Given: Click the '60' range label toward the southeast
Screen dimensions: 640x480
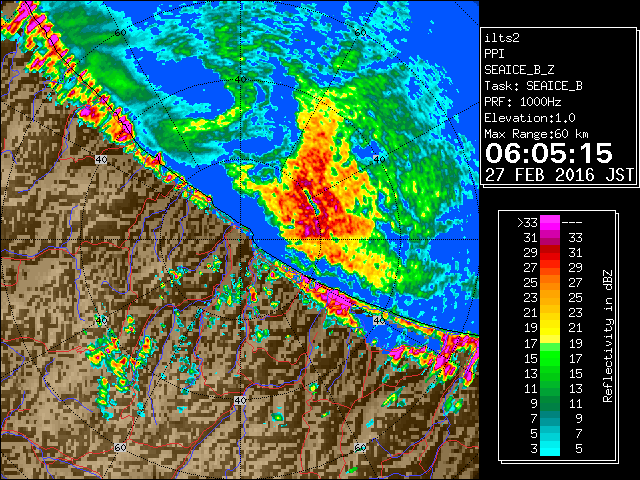Looking at the screenshot, I should click(360, 448).
